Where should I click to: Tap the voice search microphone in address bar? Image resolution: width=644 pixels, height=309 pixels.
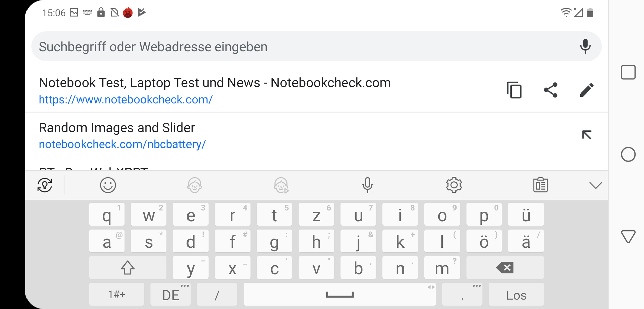coord(585,46)
